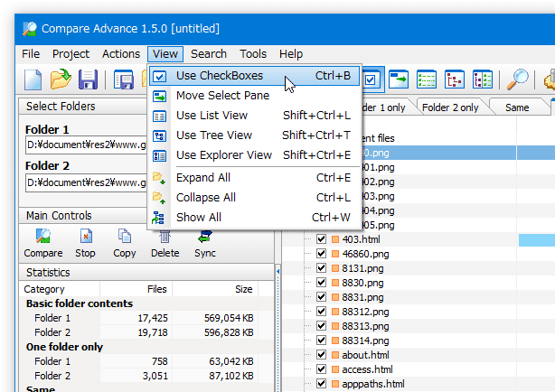
Task: Open the Actions menu
Action: tap(121, 54)
